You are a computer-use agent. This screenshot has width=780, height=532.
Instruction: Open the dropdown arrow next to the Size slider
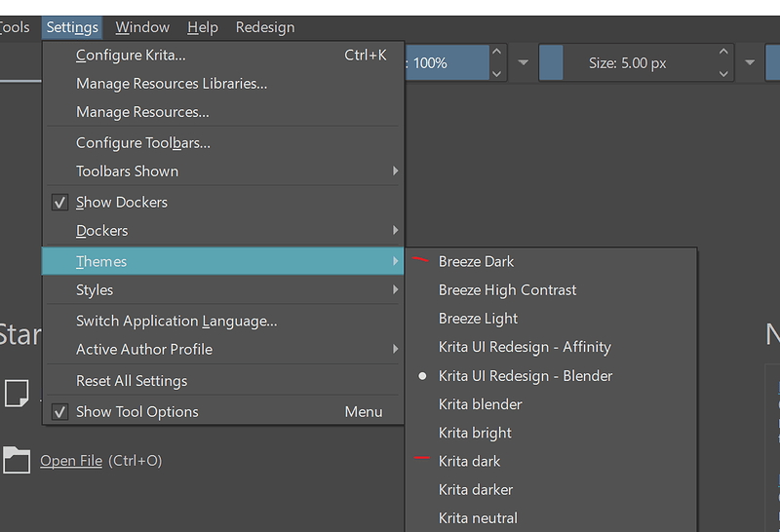pos(750,63)
